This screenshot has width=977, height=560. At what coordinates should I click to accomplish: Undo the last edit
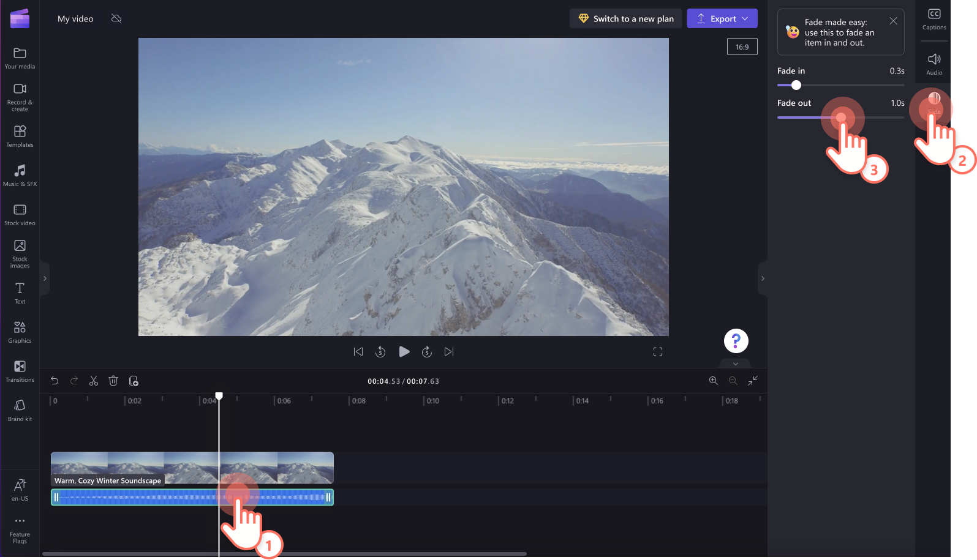55,381
